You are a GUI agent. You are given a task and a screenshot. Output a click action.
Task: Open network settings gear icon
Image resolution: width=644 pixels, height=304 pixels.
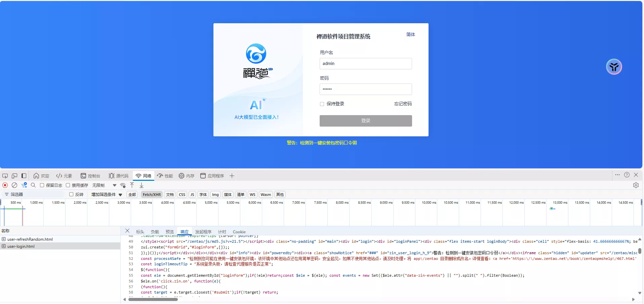click(636, 185)
